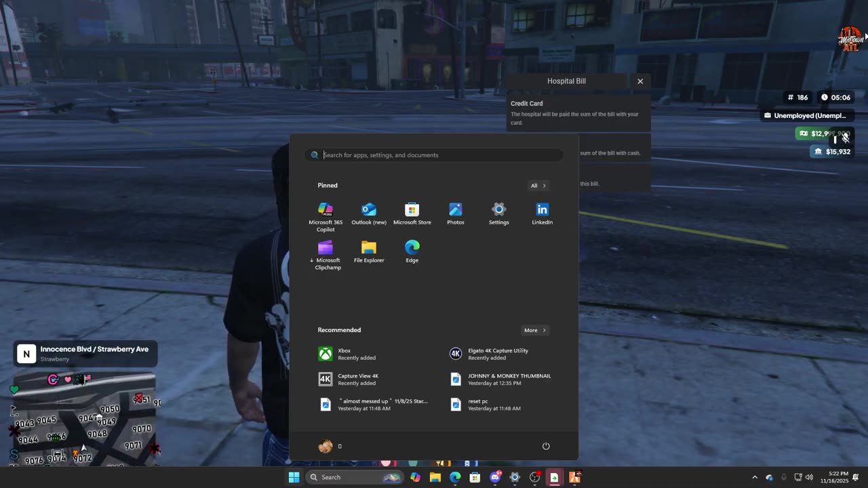Open pinned File Explorer in Start menu
Viewport: 868px width, 488px height.
[369, 252]
